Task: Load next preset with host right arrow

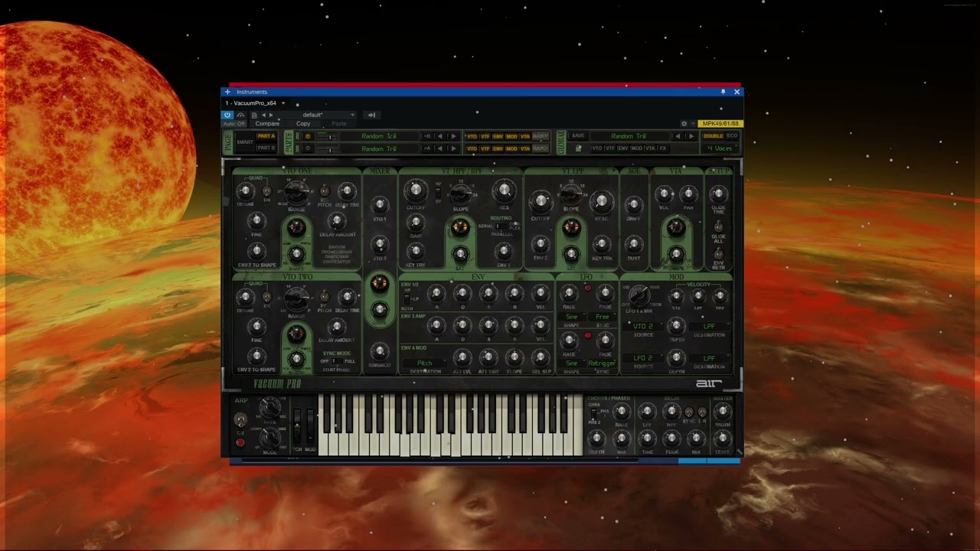Action: (271, 115)
